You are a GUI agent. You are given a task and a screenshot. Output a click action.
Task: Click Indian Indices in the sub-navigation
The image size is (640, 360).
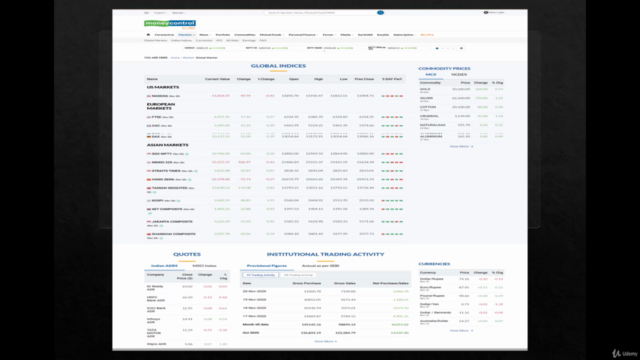(181, 40)
